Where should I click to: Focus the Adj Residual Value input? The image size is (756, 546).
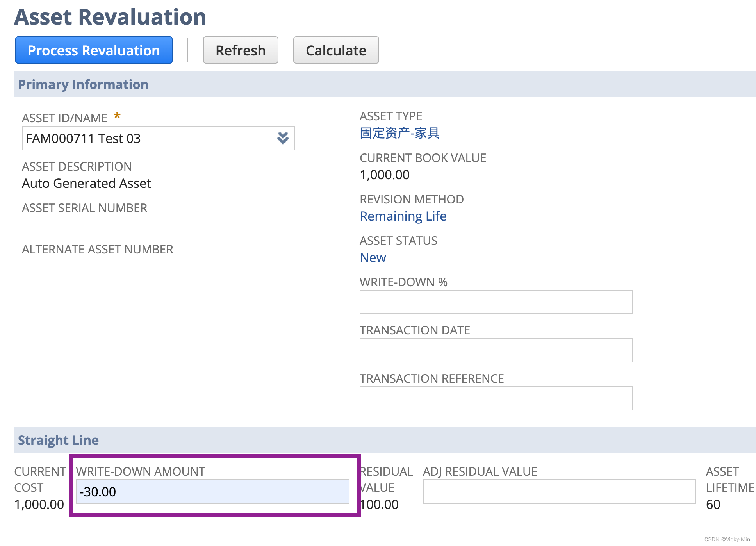[x=559, y=492]
